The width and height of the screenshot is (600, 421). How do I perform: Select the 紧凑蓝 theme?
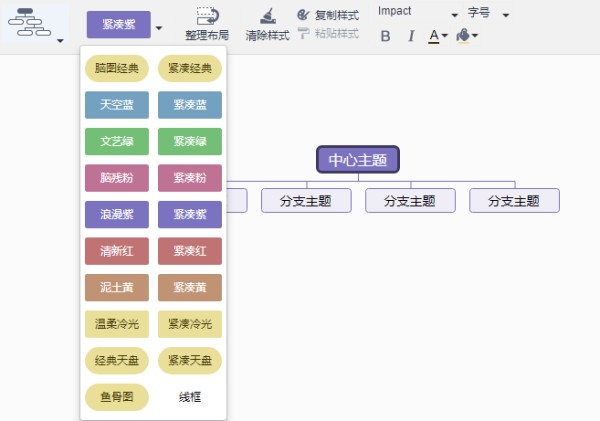pyautogui.click(x=190, y=105)
